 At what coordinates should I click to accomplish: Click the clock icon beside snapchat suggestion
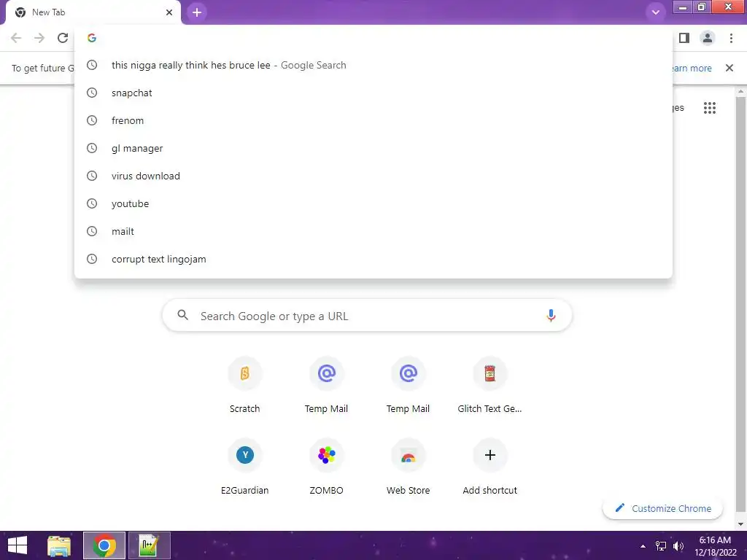coord(92,93)
